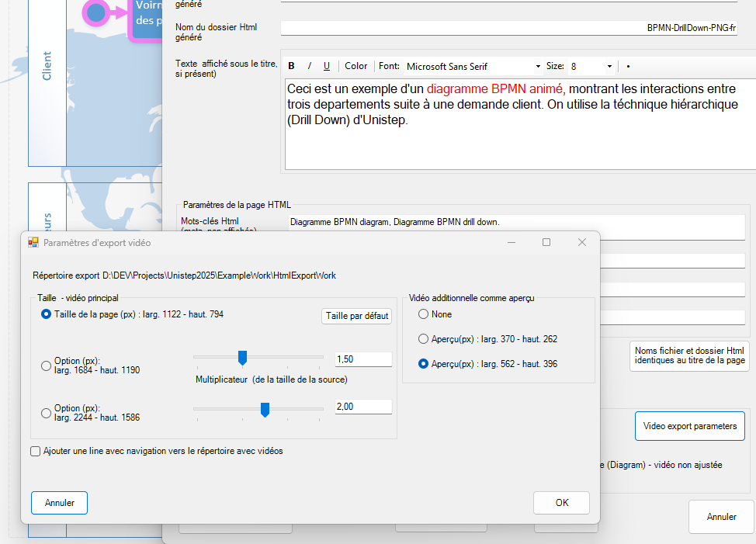
Task: Maximize the Paramètres d'export vidéo dialog
Action: [546, 243]
